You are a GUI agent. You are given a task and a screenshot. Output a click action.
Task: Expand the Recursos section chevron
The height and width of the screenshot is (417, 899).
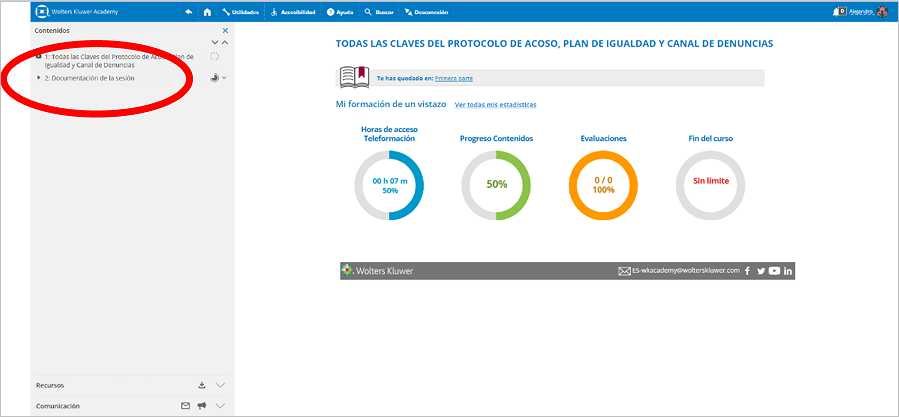tap(220, 385)
